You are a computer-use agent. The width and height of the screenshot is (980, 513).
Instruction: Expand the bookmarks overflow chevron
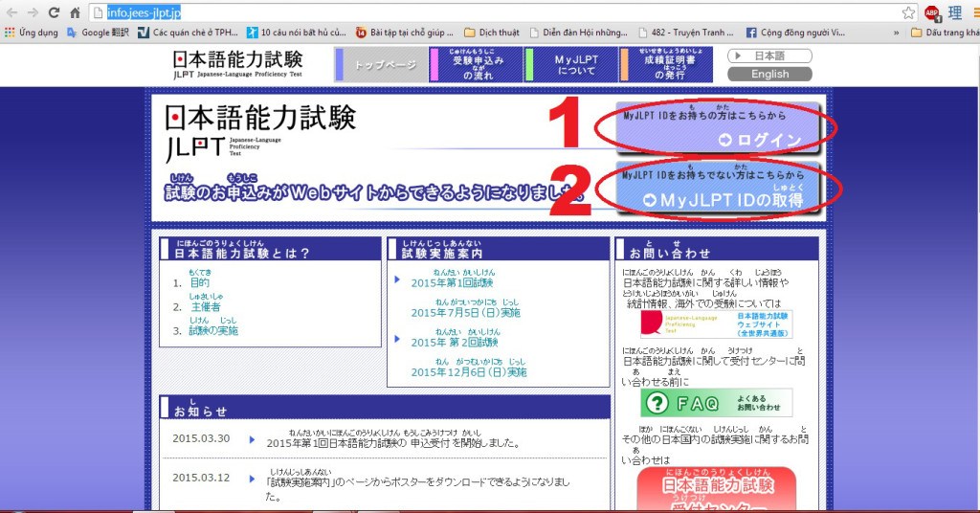pyautogui.click(x=896, y=33)
